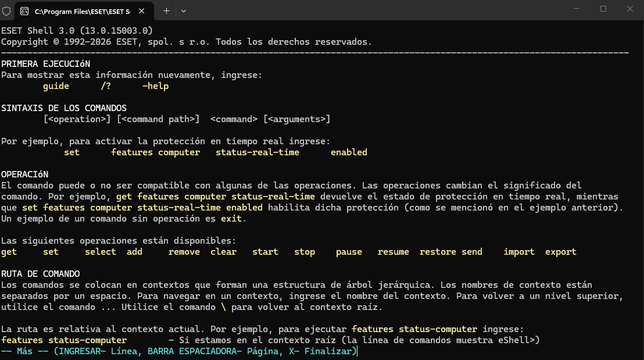
Task: Click the yellow '-help' command text
Action: [x=156, y=86]
